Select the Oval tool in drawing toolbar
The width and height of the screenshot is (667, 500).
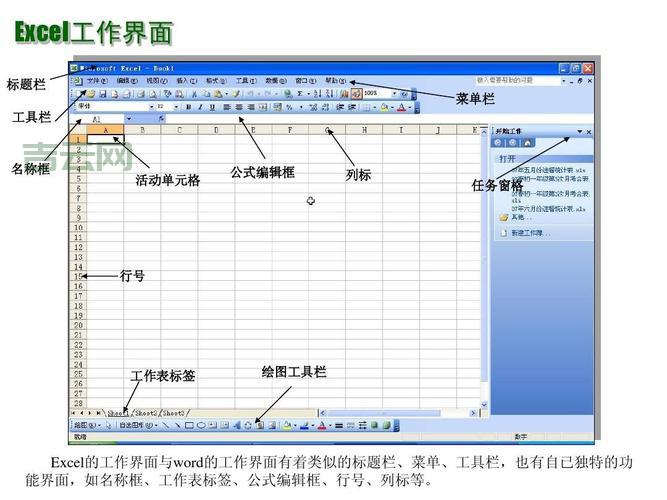201,425
